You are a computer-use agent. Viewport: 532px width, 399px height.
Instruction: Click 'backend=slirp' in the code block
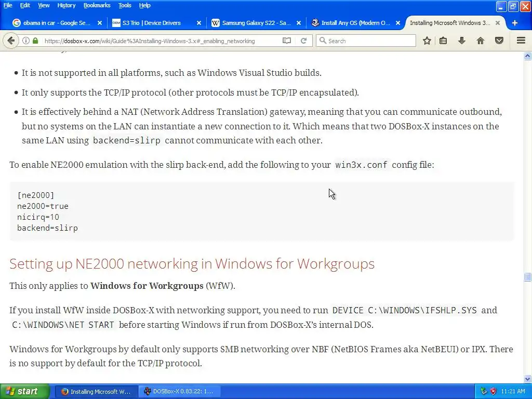(x=47, y=228)
